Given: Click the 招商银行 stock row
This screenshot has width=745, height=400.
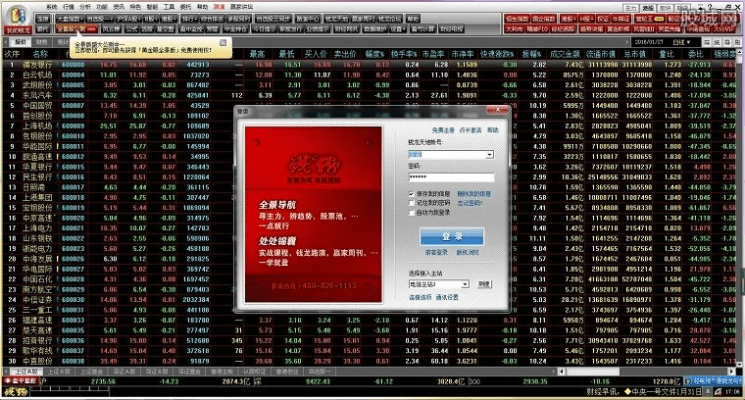Looking at the screenshot, I should [371, 341].
